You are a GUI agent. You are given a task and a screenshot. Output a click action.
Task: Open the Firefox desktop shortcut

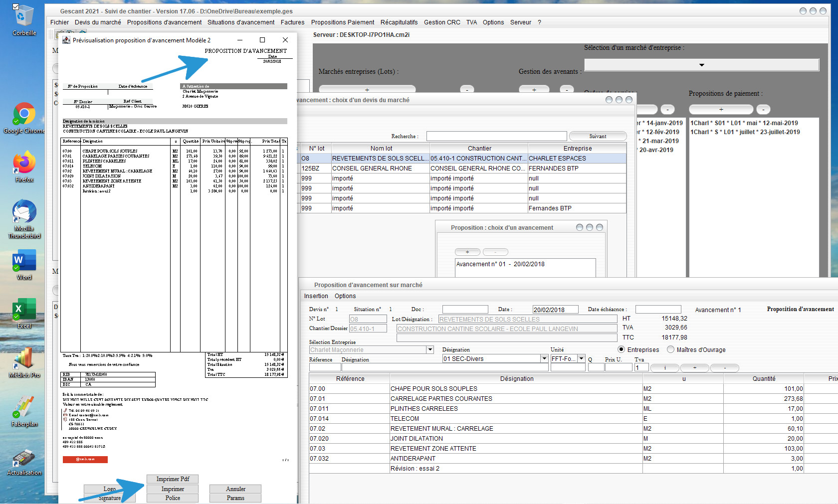pyautogui.click(x=23, y=167)
